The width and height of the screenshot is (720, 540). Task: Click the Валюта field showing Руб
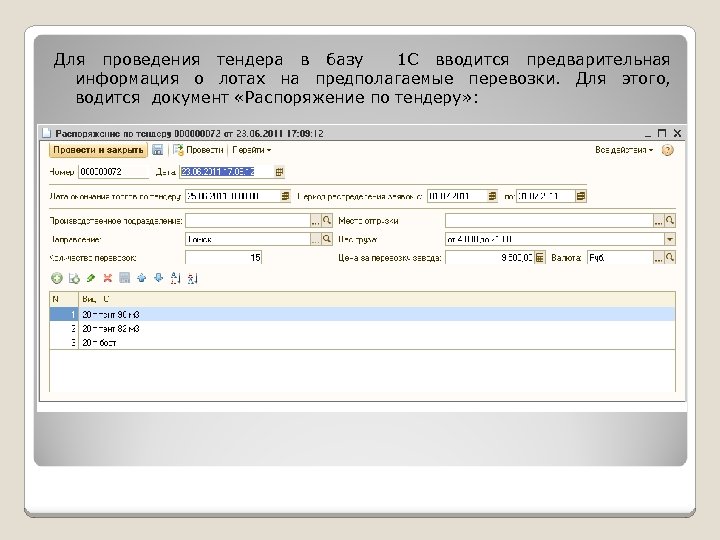coord(620,258)
